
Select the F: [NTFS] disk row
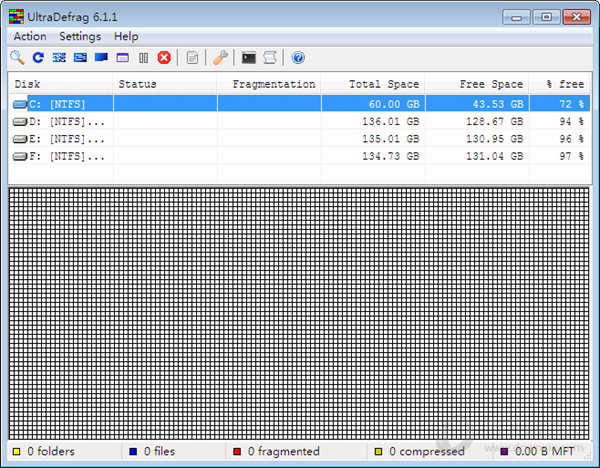point(299,156)
